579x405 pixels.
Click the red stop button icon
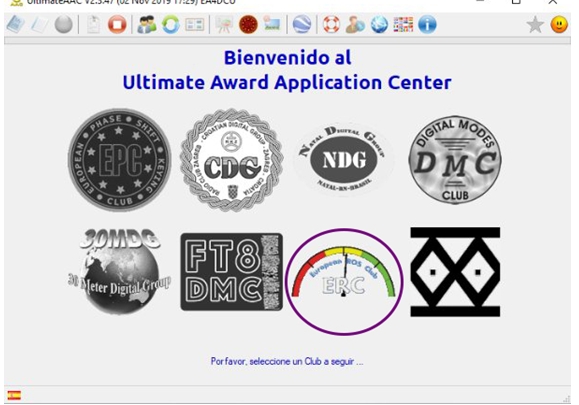pos(117,25)
